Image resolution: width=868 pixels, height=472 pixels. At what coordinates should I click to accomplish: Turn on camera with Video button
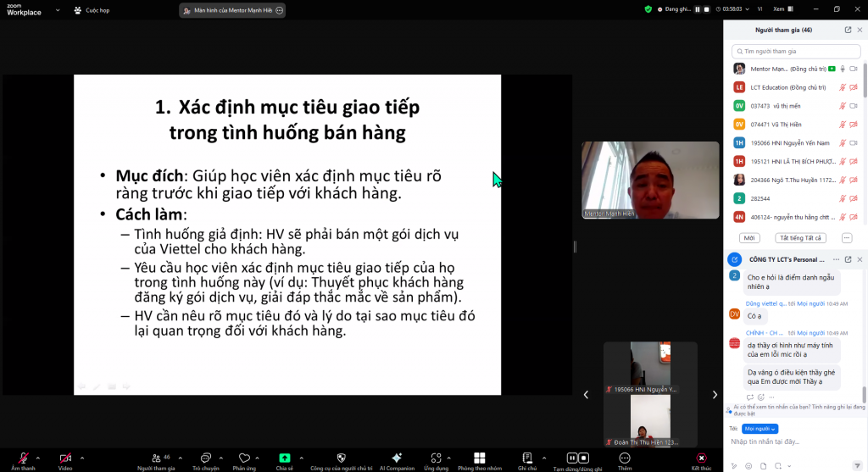coord(65,458)
